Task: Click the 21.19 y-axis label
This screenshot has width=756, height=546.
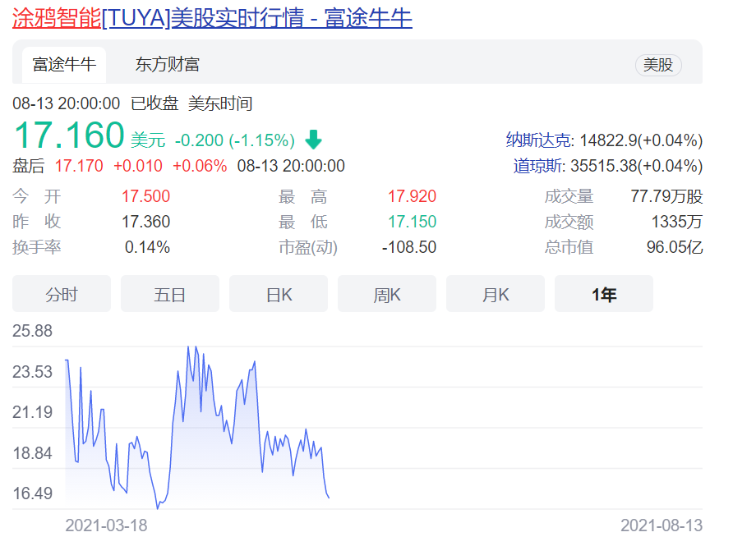Action: pos(32,412)
